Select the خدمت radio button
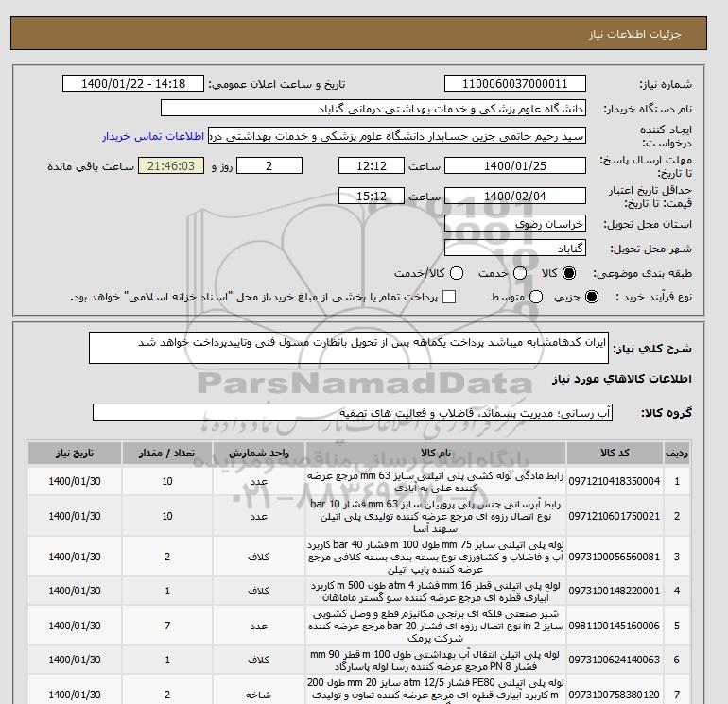This screenshot has height=704, width=728. [520, 273]
